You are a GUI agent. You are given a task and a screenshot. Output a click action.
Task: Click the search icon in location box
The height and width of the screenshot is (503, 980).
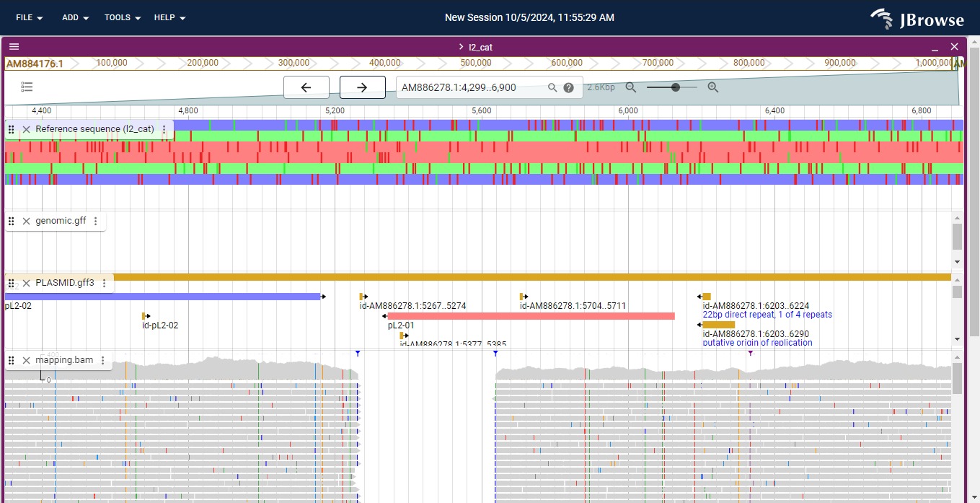[552, 88]
